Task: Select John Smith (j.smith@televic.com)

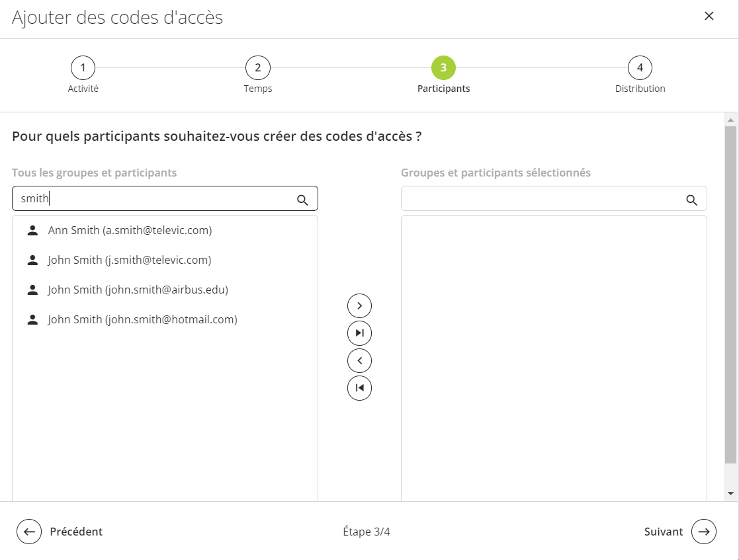Action: coord(165,260)
